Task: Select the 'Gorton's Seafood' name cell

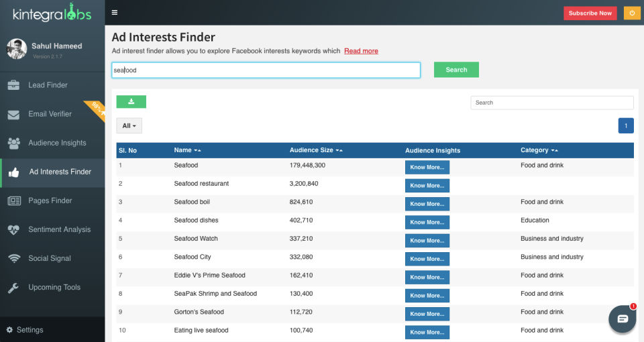Action: pyautogui.click(x=199, y=312)
